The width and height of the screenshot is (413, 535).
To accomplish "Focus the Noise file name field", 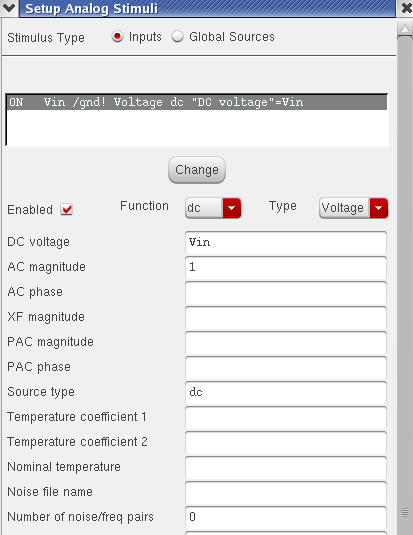I will pos(286,492).
